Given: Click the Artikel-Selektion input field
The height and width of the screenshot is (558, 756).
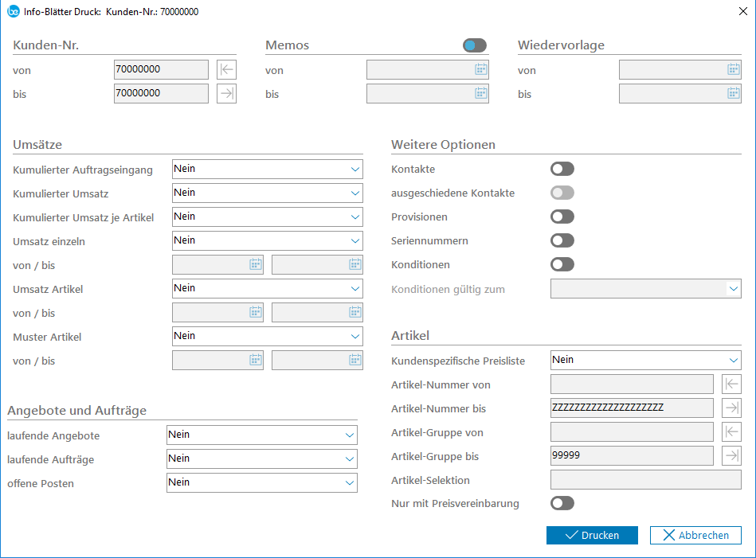Looking at the screenshot, I should coord(645,480).
